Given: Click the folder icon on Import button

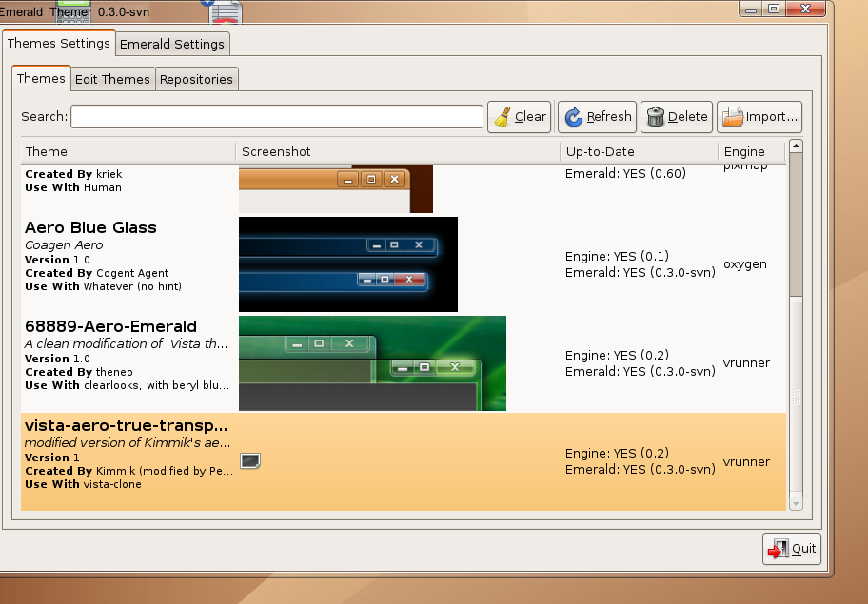Looking at the screenshot, I should [x=733, y=117].
